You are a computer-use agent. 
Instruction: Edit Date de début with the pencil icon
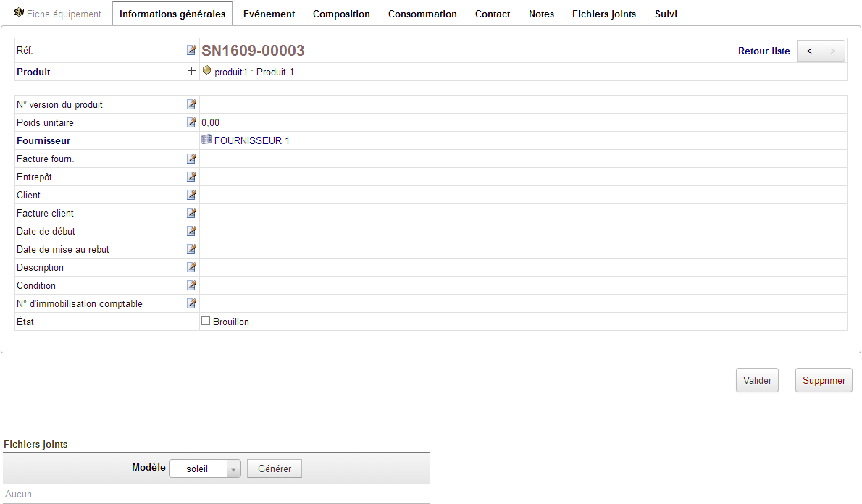click(191, 230)
